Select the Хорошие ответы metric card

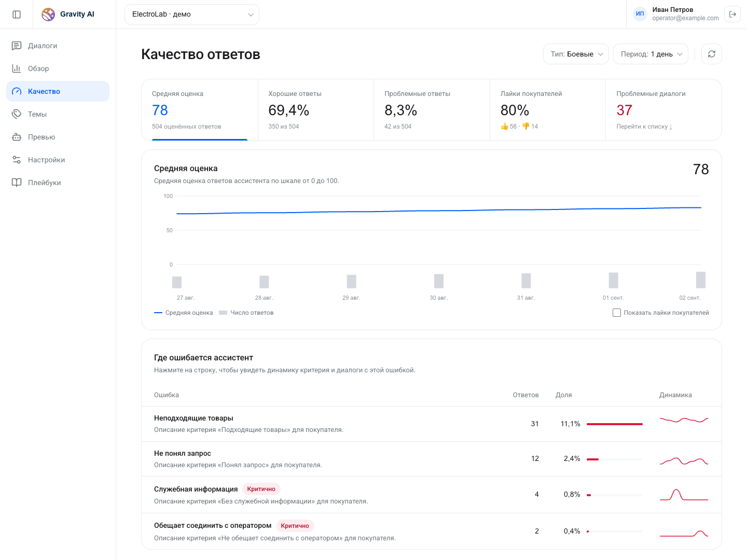pyautogui.click(x=316, y=110)
